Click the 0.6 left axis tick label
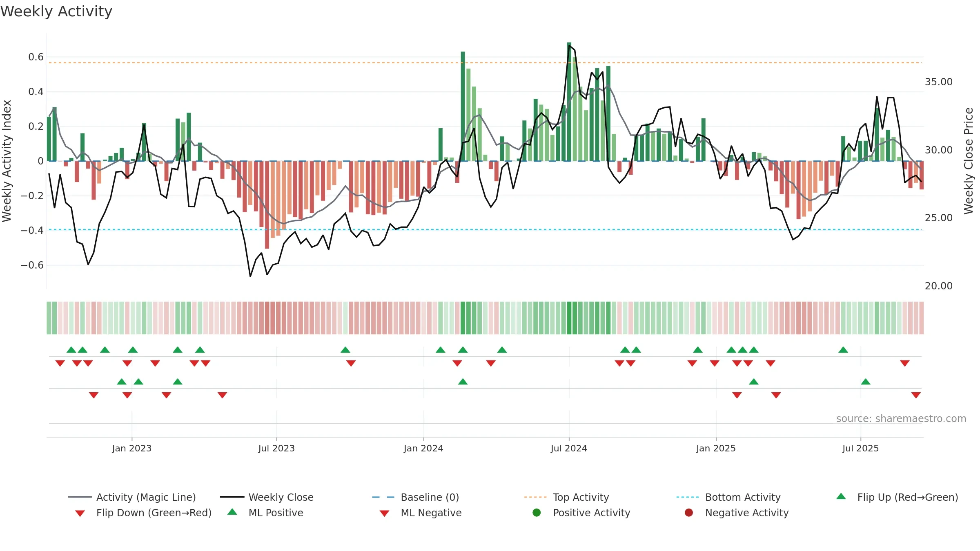Image resolution: width=980 pixels, height=551 pixels. tap(36, 57)
